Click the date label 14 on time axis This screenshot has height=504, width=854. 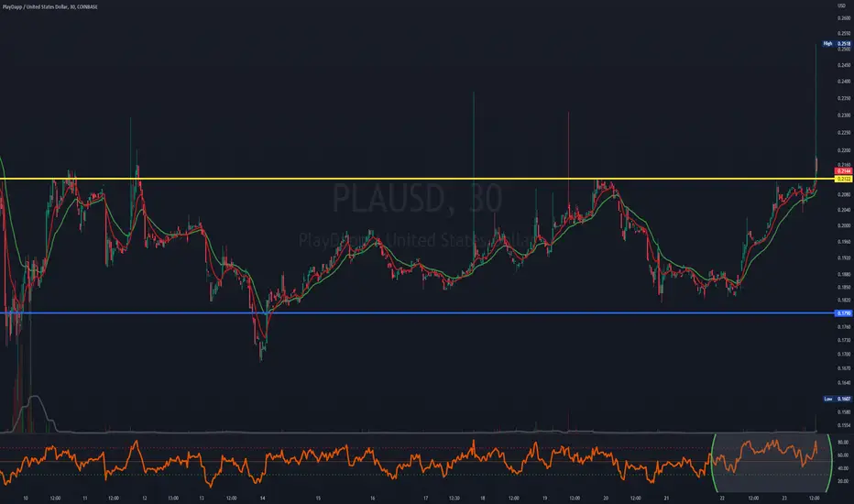tap(262, 498)
